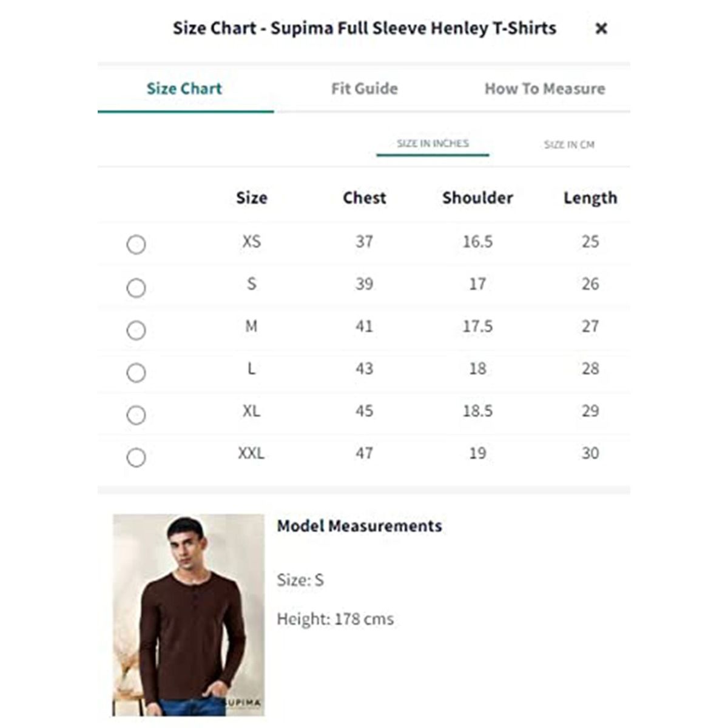This screenshot has height=728, width=728.
Task: Select the S size radio button
Action: click(x=136, y=288)
